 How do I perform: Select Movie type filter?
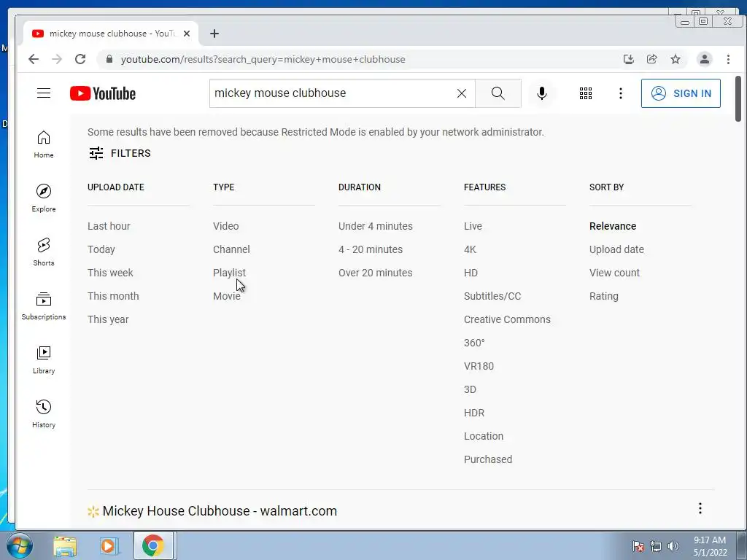tap(226, 296)
